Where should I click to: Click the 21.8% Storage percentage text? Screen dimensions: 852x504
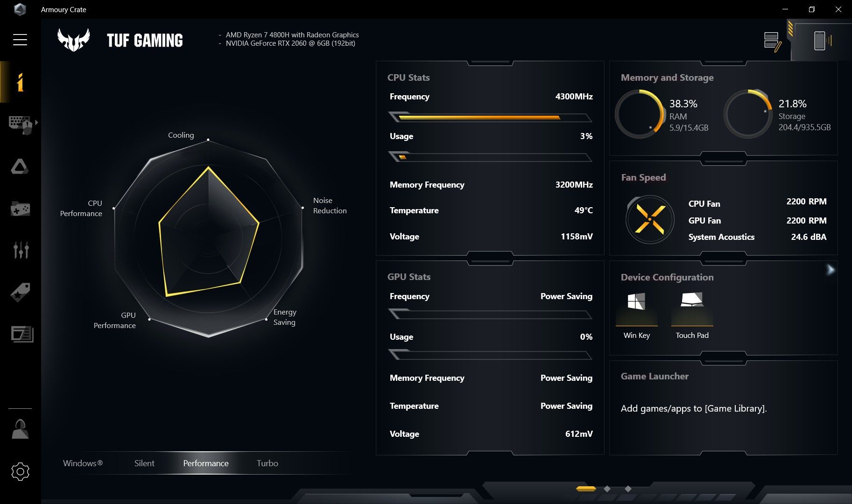coord(792,104)
